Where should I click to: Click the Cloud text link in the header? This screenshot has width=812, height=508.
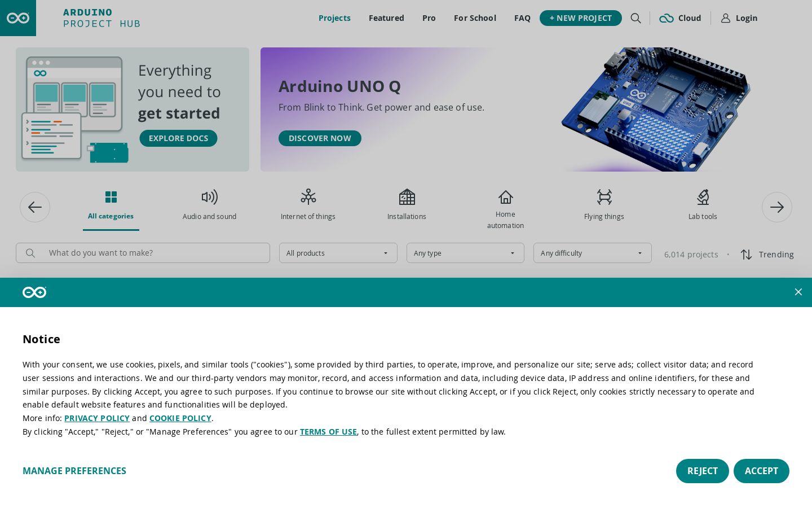[690, 18]
